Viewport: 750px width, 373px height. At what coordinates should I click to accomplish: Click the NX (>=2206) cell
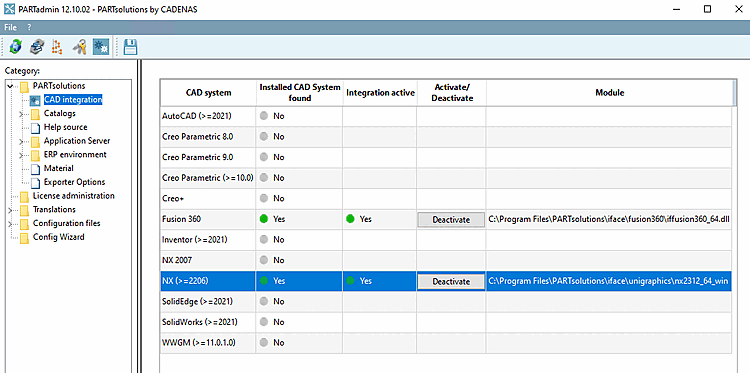[x=208, y=281]
